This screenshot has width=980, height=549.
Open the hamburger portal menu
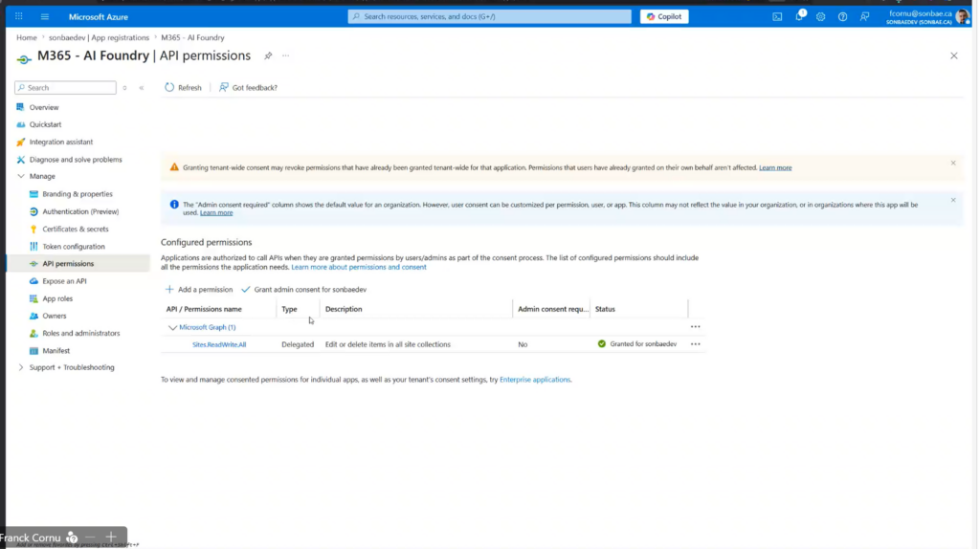[45, 16]
